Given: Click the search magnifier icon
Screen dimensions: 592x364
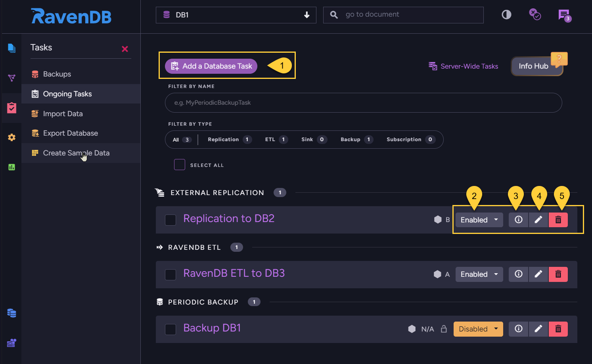Looking at the screenshot, I should [x=334, y=15].
